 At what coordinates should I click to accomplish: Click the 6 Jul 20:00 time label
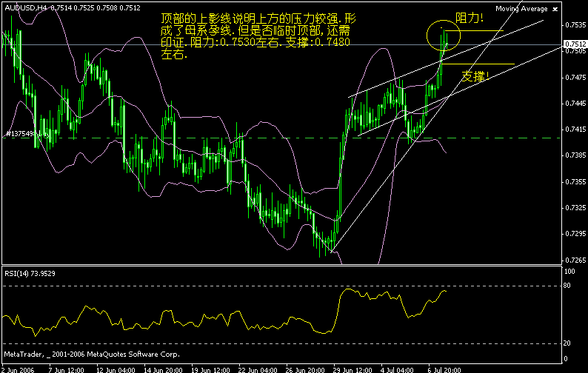pyautogui.click(x=445, y=370)
